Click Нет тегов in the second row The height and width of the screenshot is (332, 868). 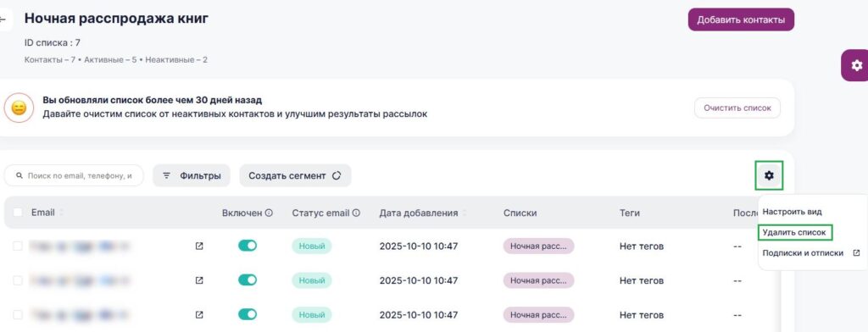point(642,280)
